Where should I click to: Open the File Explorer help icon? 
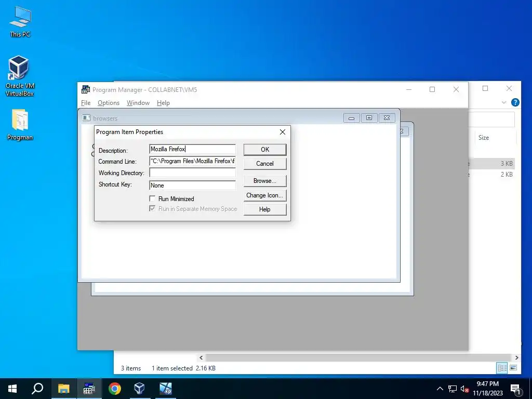tap(515, 102)
